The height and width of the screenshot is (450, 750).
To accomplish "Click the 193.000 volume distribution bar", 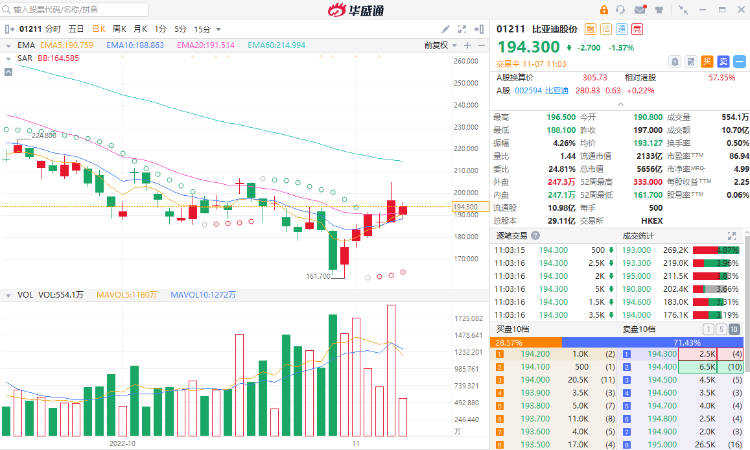I will [716, 250].
